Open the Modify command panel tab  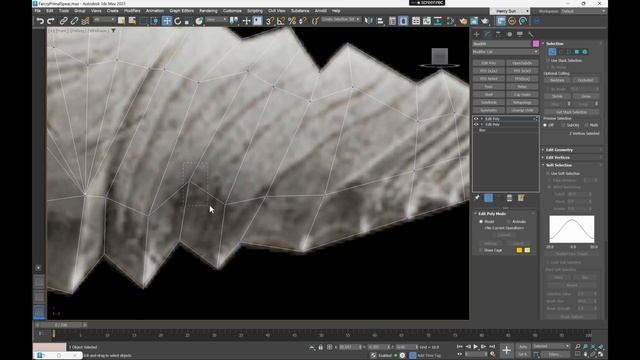487,34
